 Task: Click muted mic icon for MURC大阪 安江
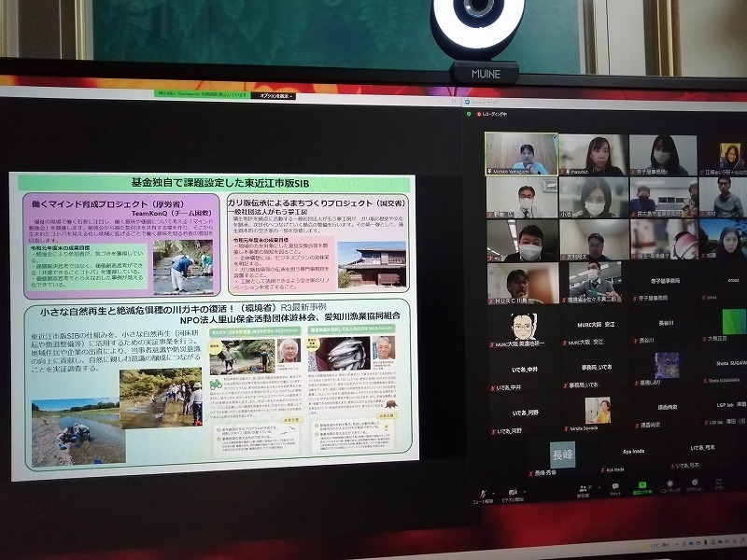(564, 343)
